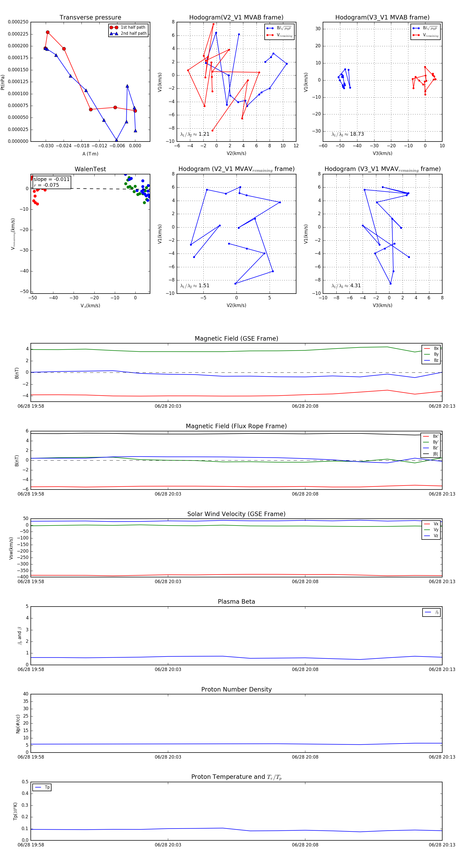Select "Bx" in the GSE magnetic field legend
The width and height of the screenshot is (473, 868).
point(431,349)
